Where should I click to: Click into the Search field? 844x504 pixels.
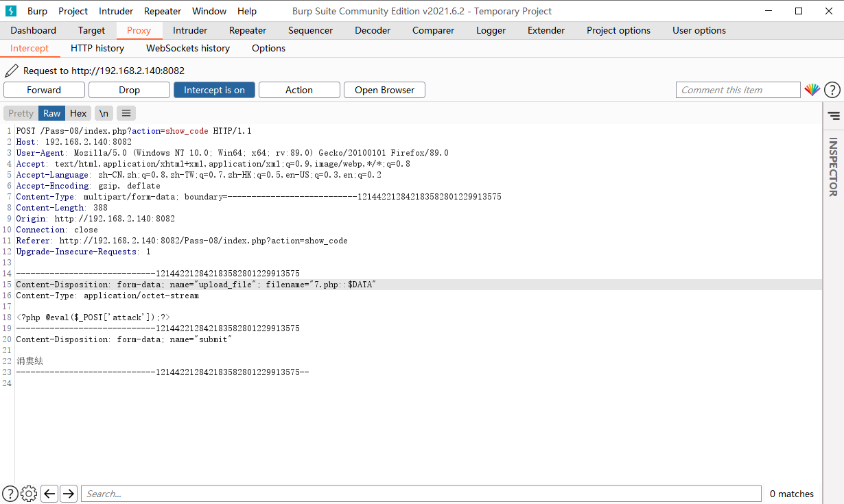421,494
